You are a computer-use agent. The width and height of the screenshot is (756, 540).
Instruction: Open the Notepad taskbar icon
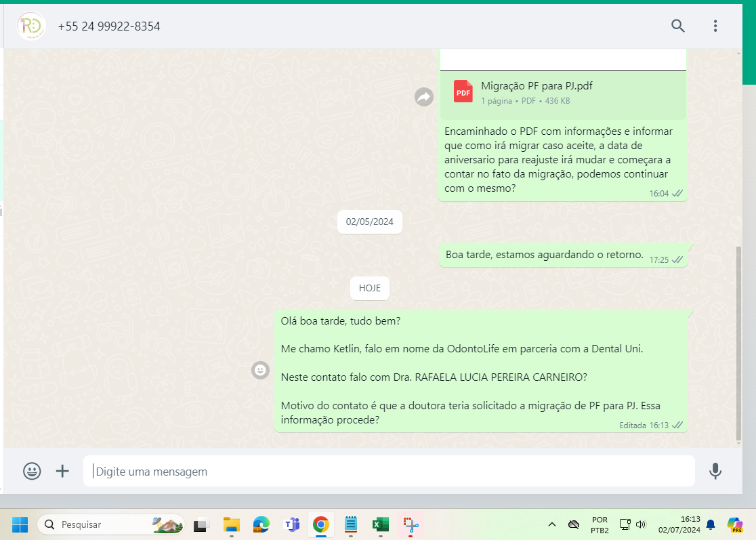(350, 524)
